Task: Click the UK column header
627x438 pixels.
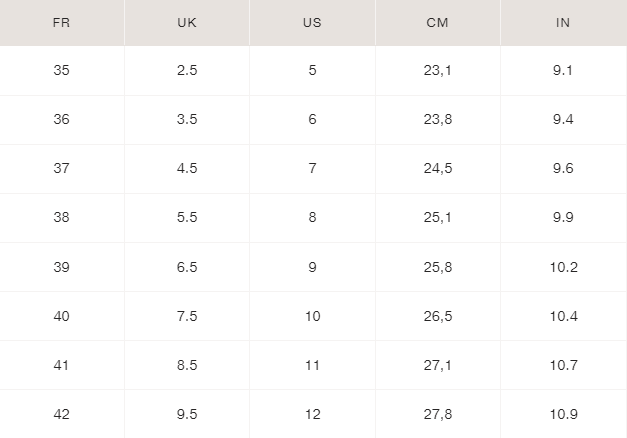Action: [187, 22]
